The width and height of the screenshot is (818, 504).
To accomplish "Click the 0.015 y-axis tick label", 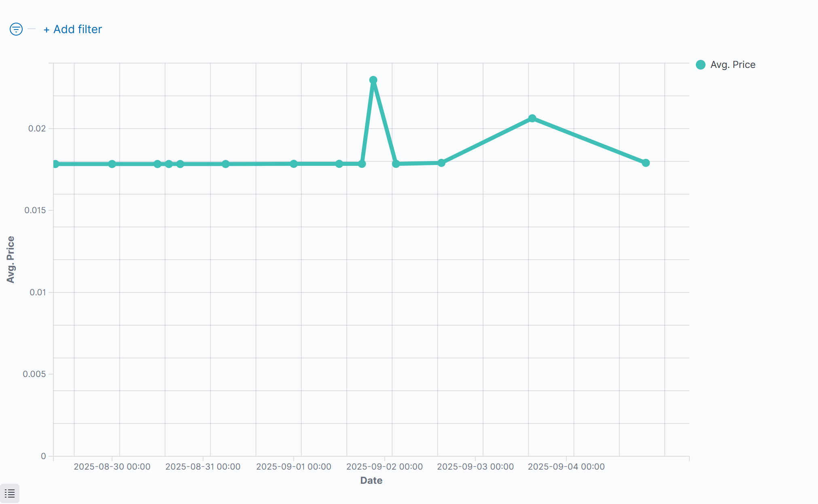I will click(x=35, y=210).
